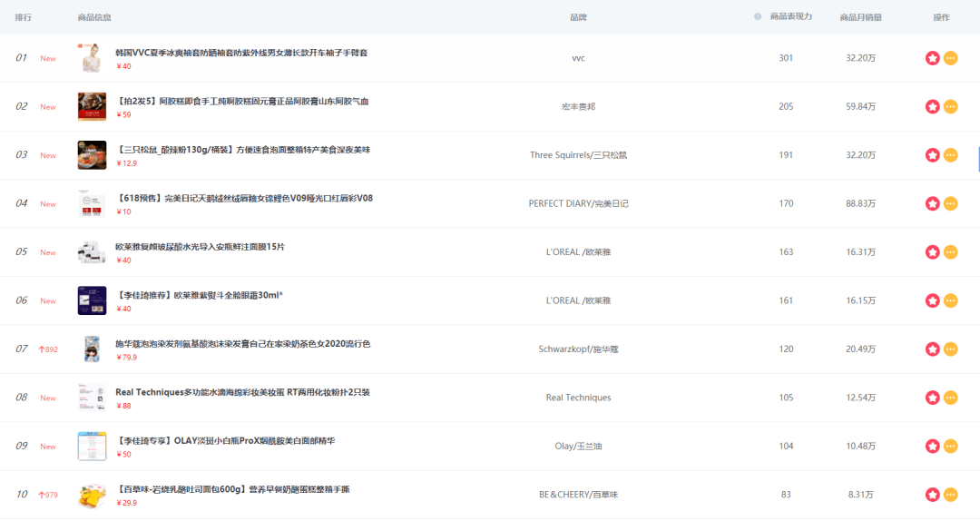Click red star icon for Real Techniques row
Viewport: 980px width, 521px height.
[x=932, y=398]
